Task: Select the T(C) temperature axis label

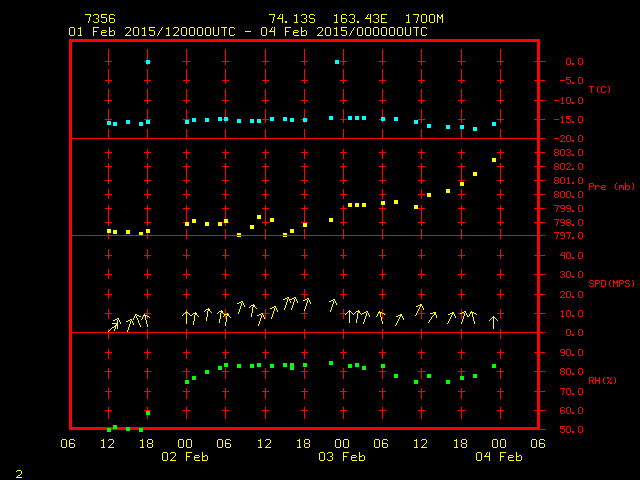Action: [x=599, y=90]
